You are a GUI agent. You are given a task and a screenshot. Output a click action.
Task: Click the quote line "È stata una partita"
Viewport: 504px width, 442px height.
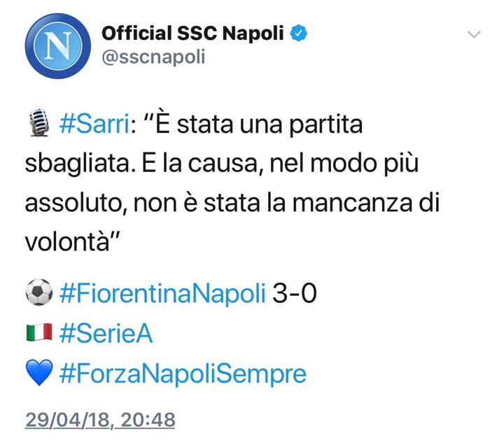click(x=259, y=126)
